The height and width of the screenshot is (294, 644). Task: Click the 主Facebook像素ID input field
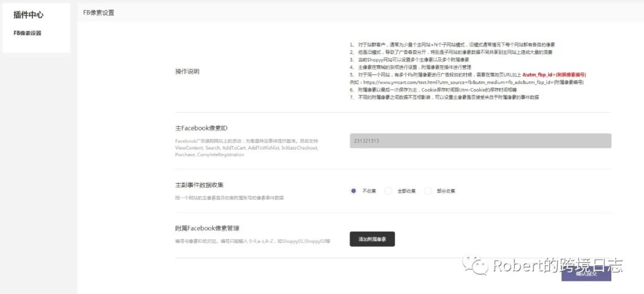(481, 141)
